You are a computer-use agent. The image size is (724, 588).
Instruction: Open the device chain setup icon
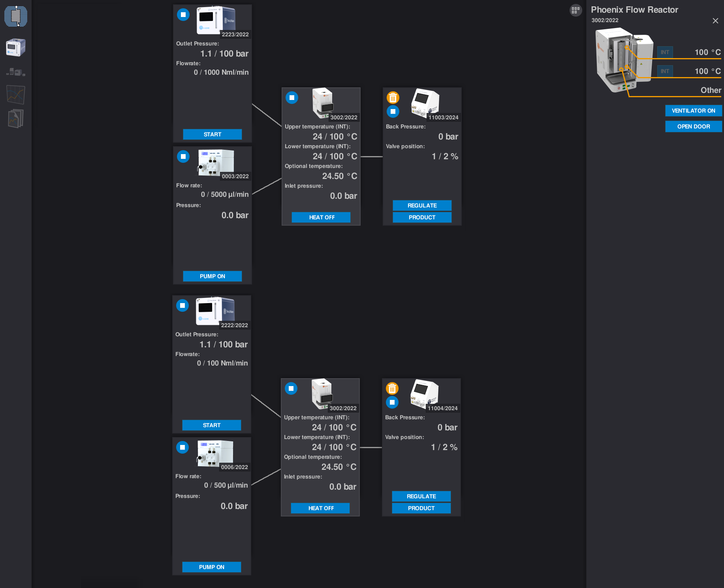[16, 72]
